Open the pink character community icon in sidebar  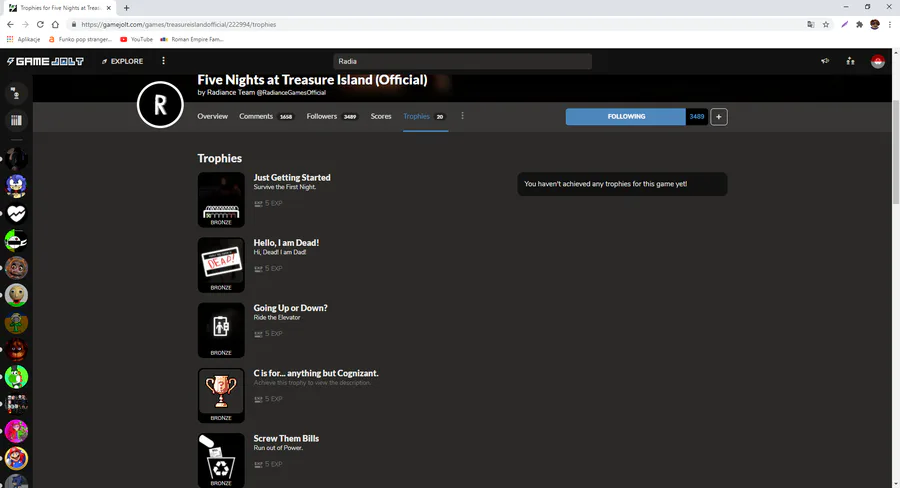pos(16,431)
